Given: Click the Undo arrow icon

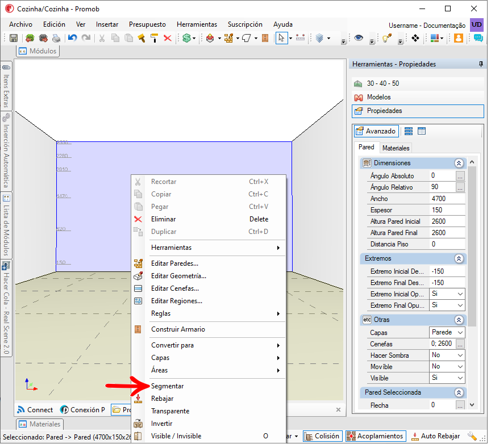Looking at the screenshot, I should pyautogui.click(x=72, y=38).
